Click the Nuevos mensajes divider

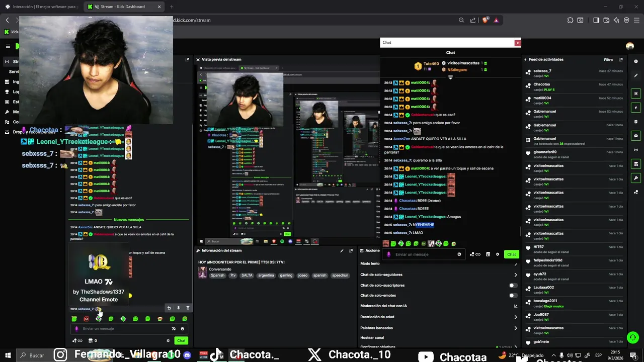click(129, 220)
